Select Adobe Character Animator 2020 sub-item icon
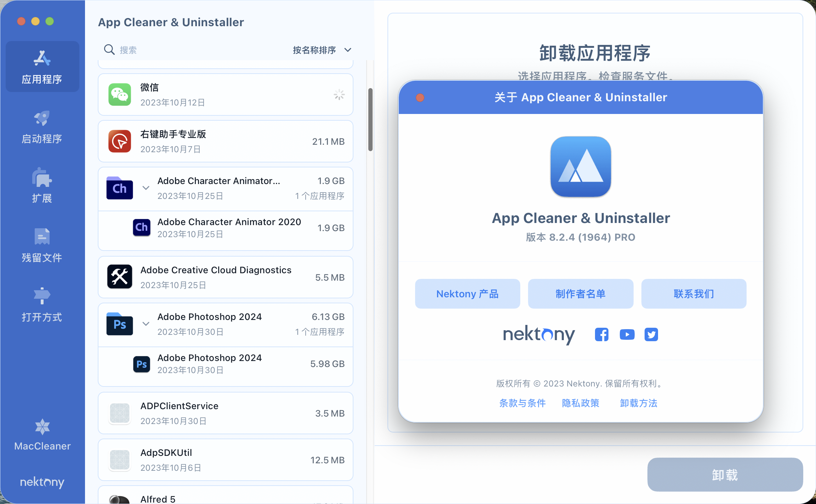This screenshot has width=816, height=504. [x=142, y=228]
